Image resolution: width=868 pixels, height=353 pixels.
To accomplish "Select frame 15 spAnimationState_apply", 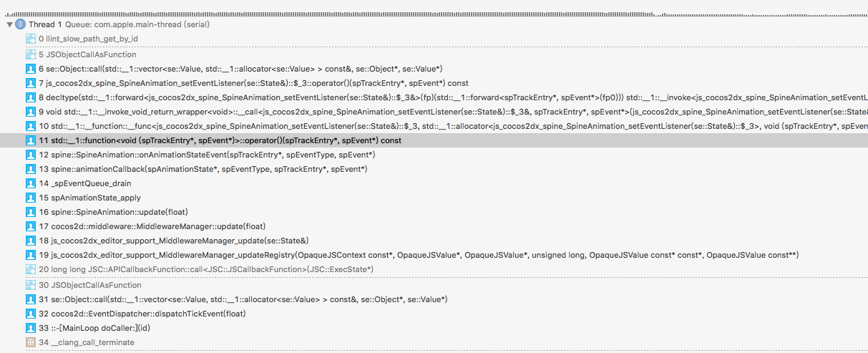I will pos(90,198).
